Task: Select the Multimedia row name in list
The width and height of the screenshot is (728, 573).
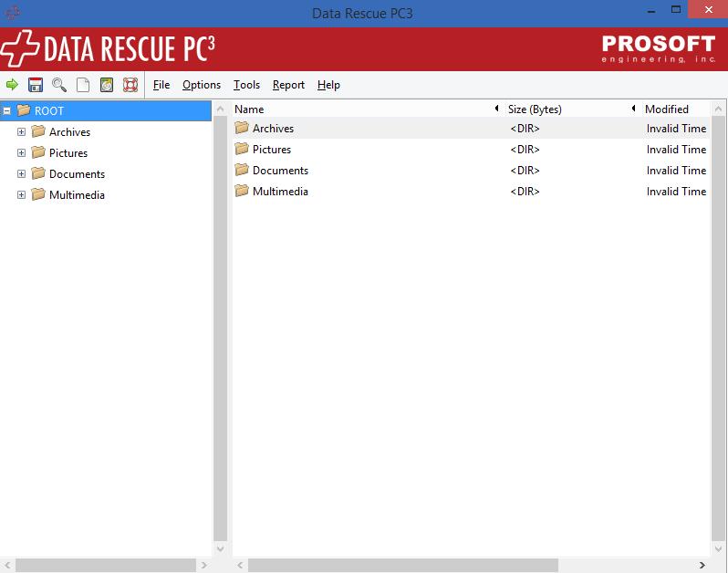Action: pos(280,191)
